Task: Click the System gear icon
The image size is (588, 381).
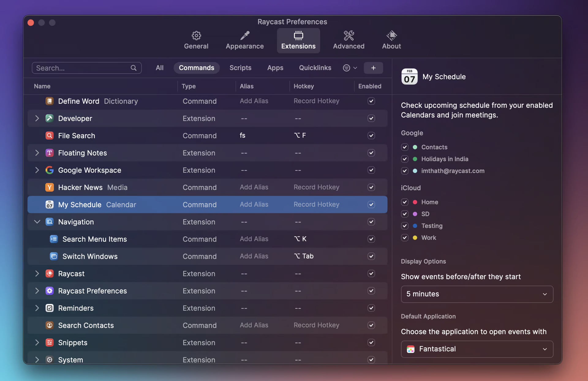Action: pos(49,360)
